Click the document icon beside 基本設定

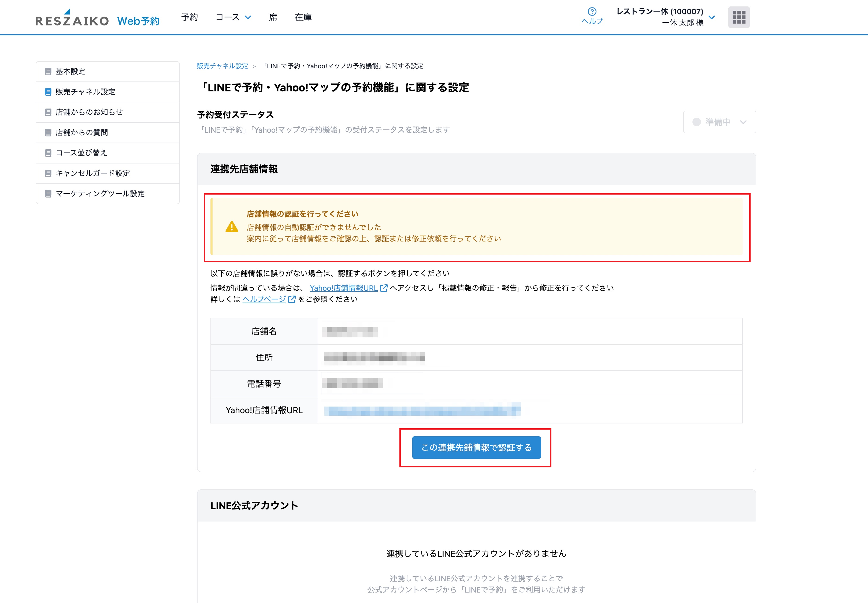pos(48,71)
